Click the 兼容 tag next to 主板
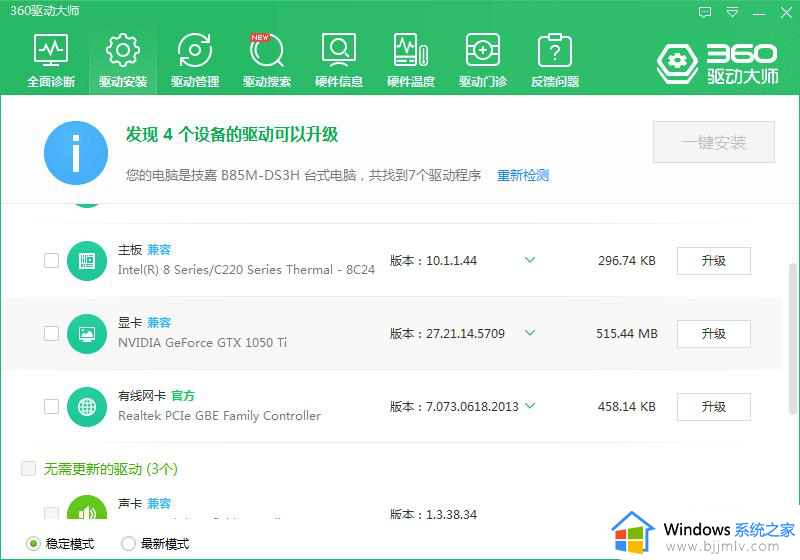 click(159, 250)
